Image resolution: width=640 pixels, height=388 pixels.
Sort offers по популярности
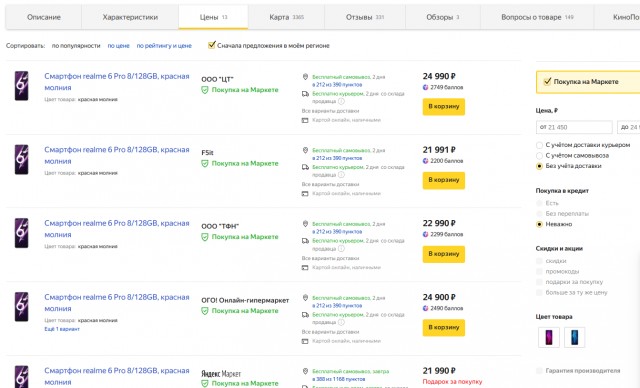pos(76,46)
